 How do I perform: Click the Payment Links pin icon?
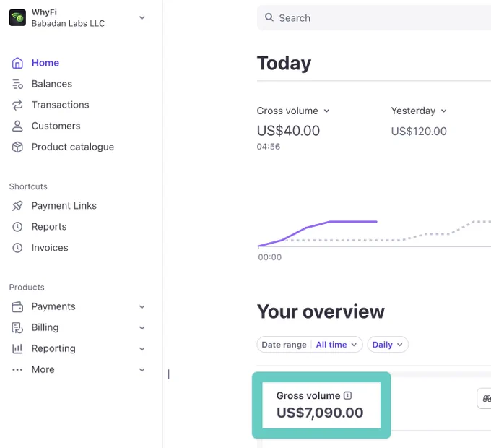[x=17, y=206]
